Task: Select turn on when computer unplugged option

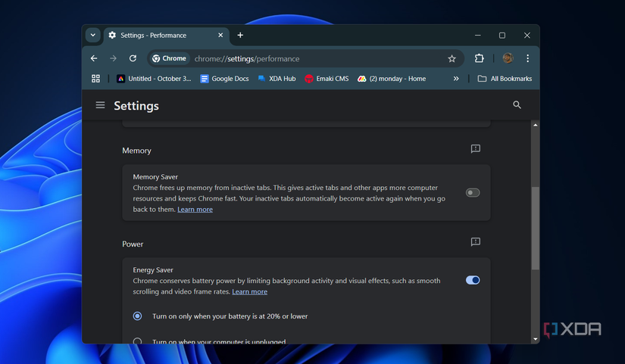Action: pyautogui.click(x=137, y=341)
